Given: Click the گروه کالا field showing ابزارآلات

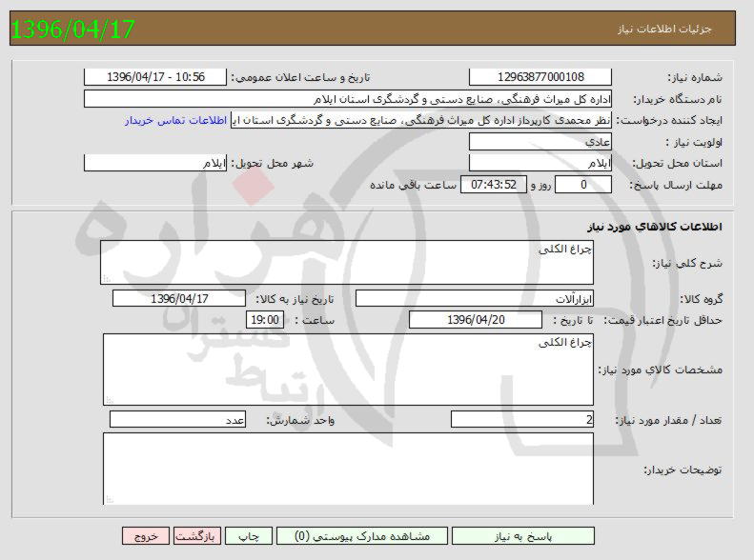Looking at the screenshot, I should tap(475, 298).
